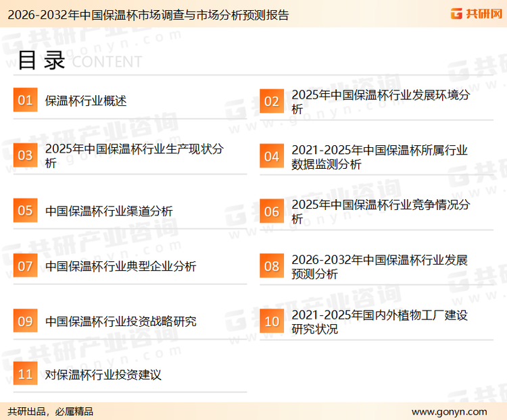The height and width of the screenshot is (420, 507).
Task: Open chapter 中国保温杯行业渠道分析
Action: [109, 211]
